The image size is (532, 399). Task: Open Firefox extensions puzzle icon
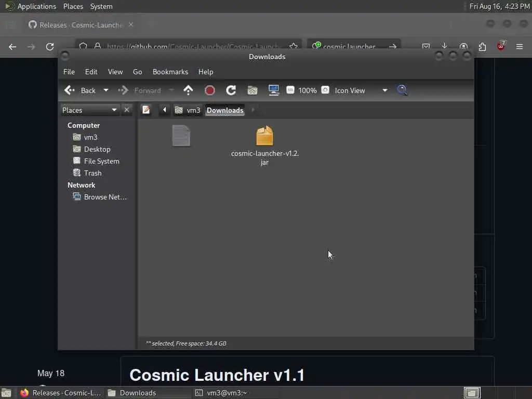tap(482, 46)
